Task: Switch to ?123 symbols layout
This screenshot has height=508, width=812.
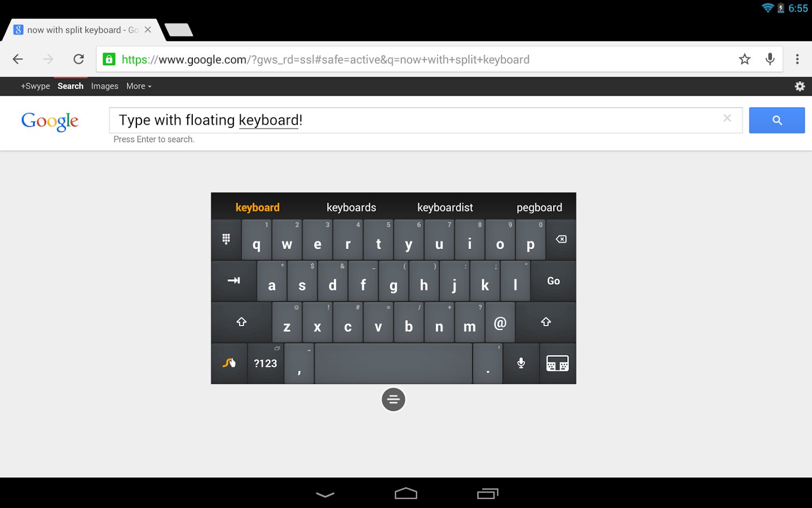Action: pyautogui.click(x=266, y=364)
